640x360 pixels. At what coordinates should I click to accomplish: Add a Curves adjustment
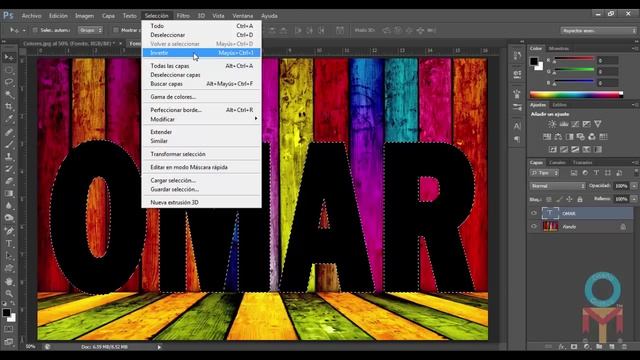point(575,124)
